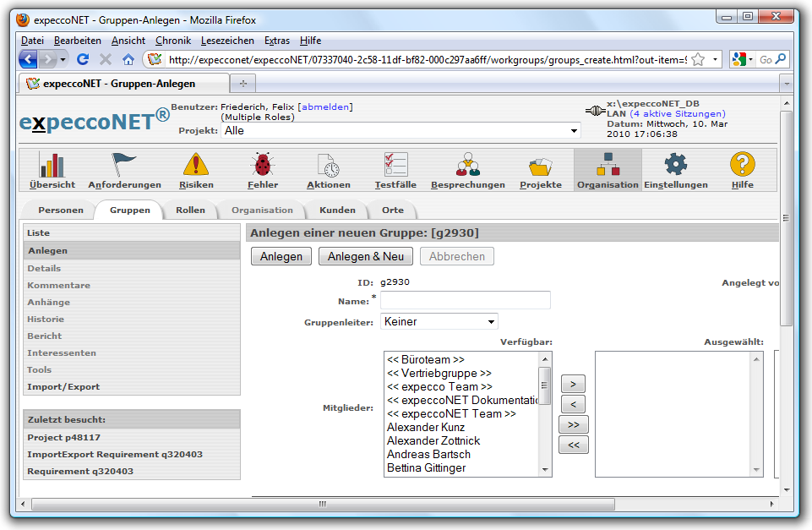The image size is (812, 530).
Task: Open the Übersicht chart icon
Action: [52, 165]
